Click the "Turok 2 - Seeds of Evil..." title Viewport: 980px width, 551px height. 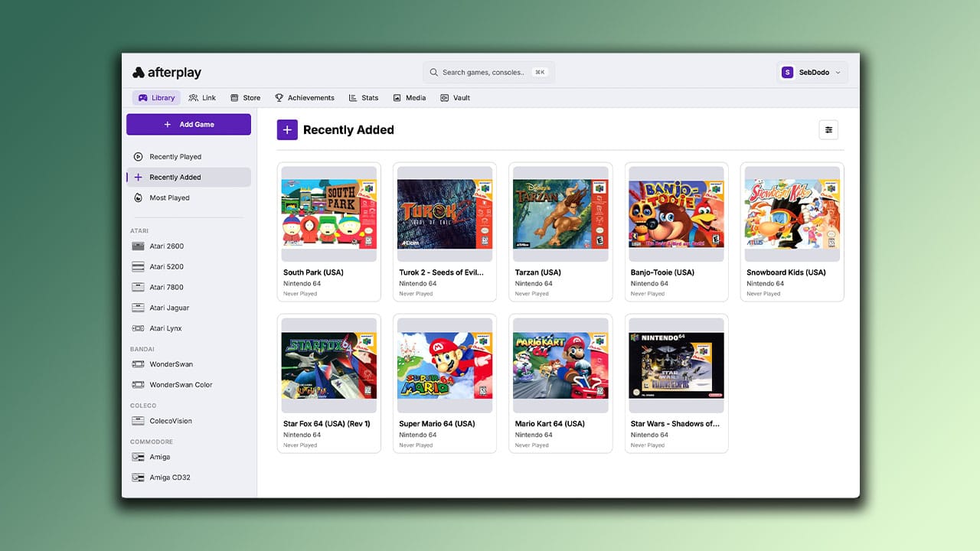442,272
